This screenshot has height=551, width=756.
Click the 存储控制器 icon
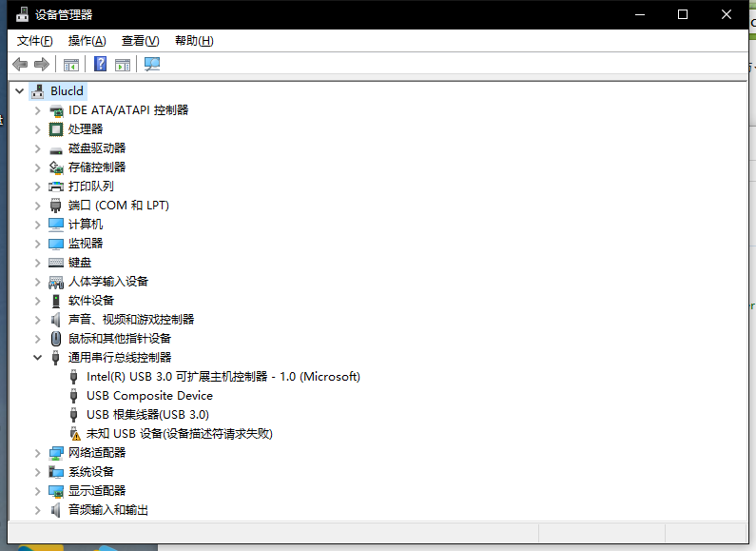pos(56,167)
